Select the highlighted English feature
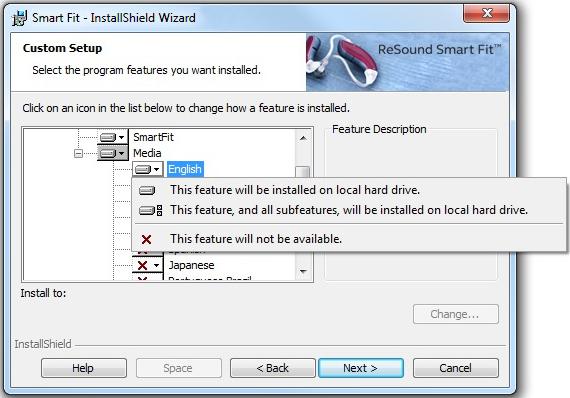Image resolution: width=570 pixels, height=398 pixels. [185, 169]
